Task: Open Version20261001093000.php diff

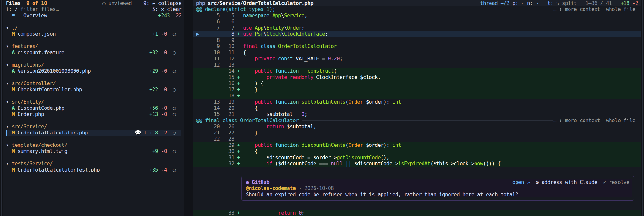Action: [x=54, y=71]
